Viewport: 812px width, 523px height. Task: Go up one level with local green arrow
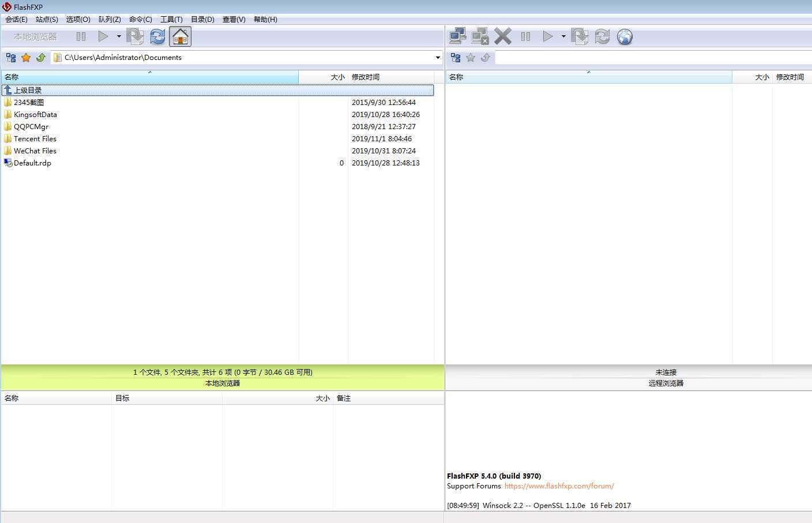41,58
